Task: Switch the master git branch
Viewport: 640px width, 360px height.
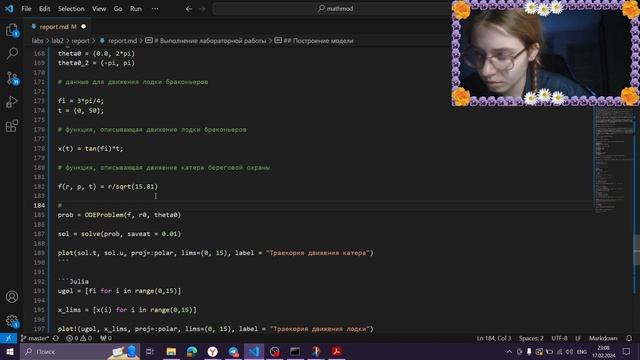Action: coord(35,338)
